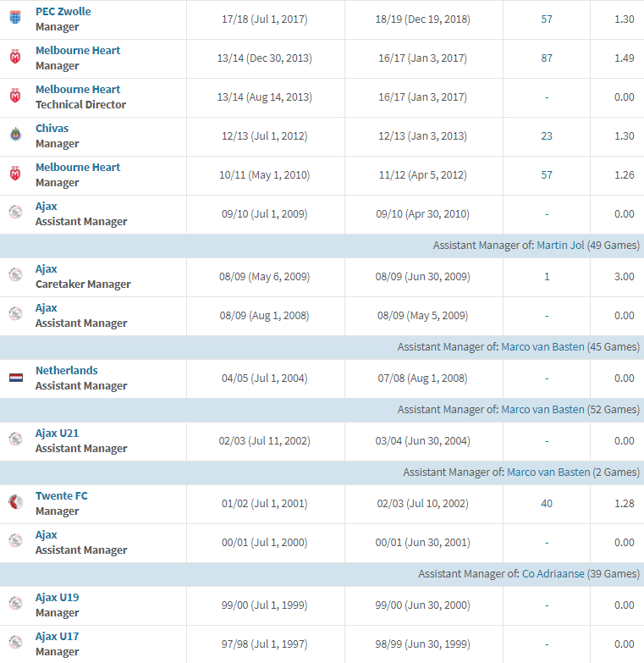Open the PEC Zwolle club link

click(63, 12)
